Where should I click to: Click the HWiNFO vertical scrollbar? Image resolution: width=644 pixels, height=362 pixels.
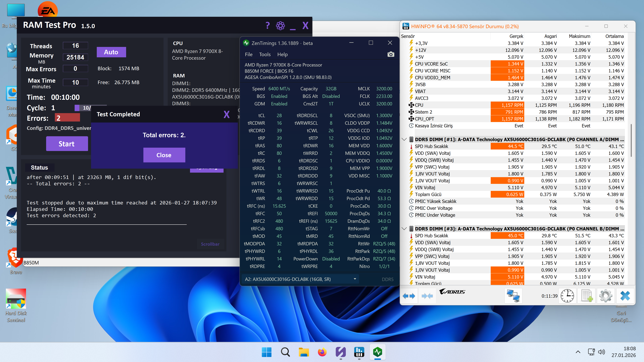[x=631, y=140]
